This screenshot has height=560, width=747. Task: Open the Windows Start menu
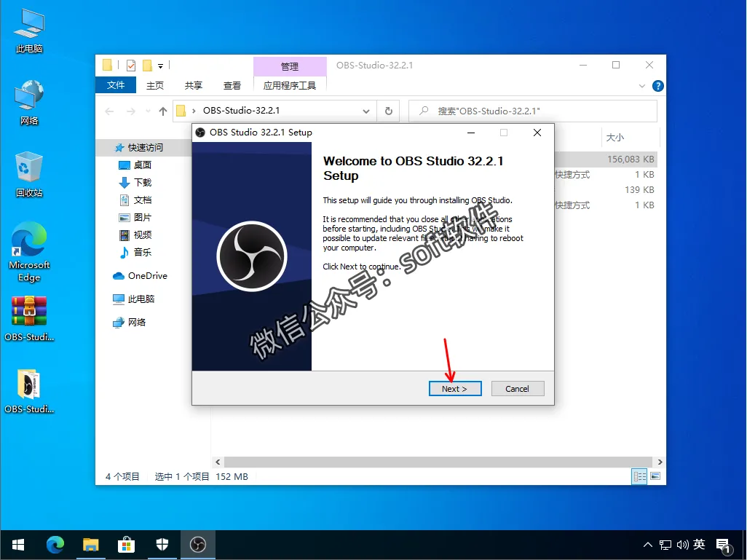pos(18,545)
